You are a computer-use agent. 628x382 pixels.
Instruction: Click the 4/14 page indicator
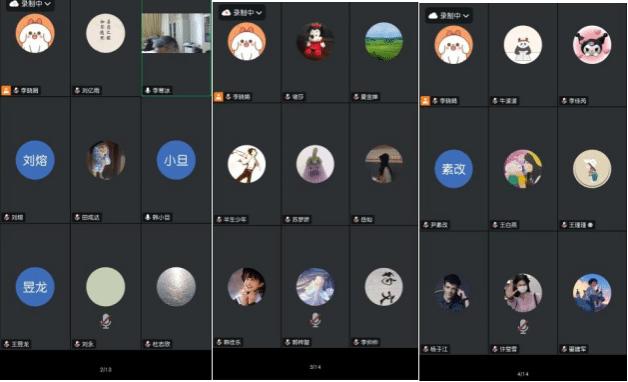click(523, 374)
